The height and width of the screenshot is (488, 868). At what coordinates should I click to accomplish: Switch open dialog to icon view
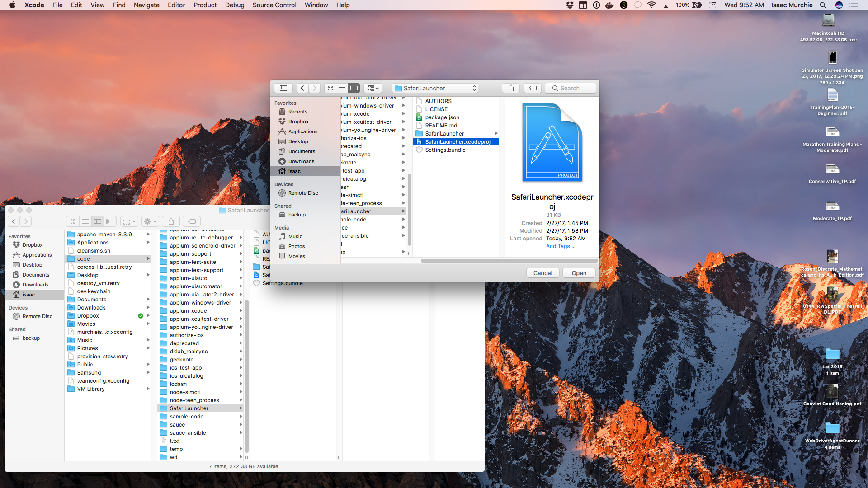pyautogui.click(x=330, y=88)
